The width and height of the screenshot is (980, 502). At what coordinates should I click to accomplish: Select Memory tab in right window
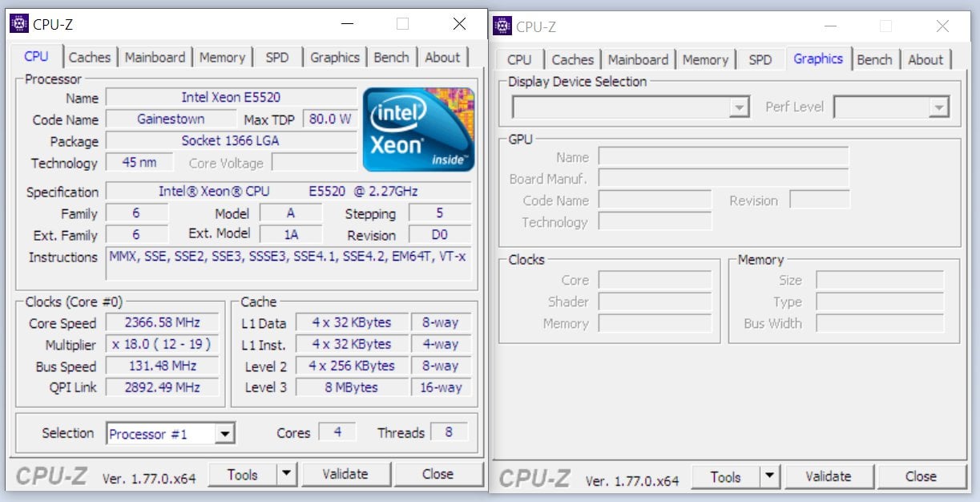[x=705, y=60]
